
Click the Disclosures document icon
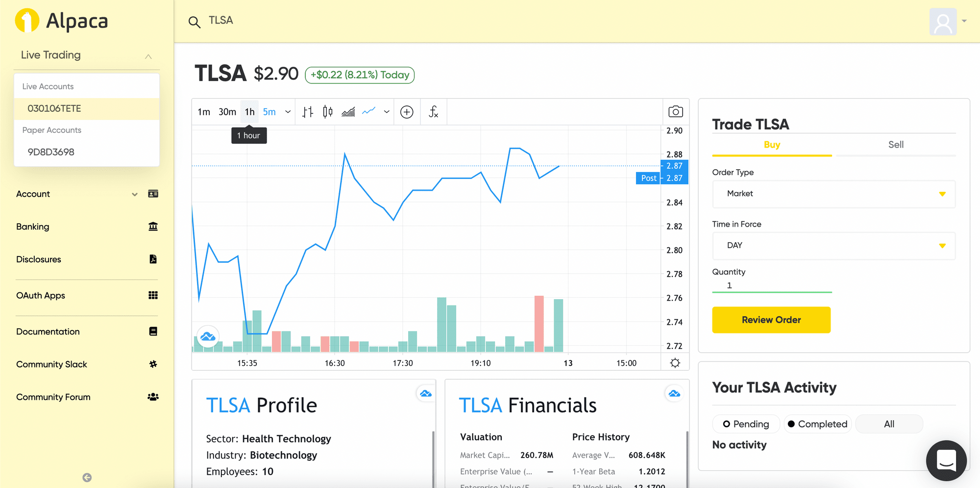[153, 259]
